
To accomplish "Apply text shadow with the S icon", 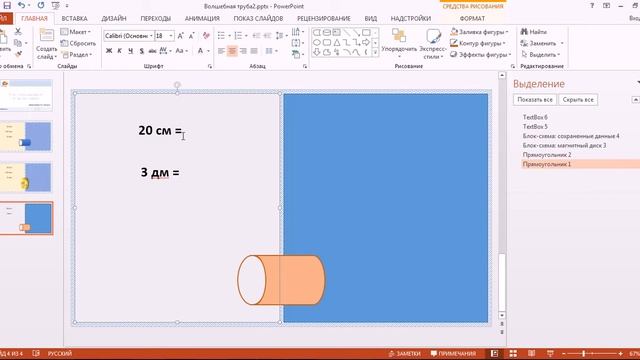I will click(141, 51).
